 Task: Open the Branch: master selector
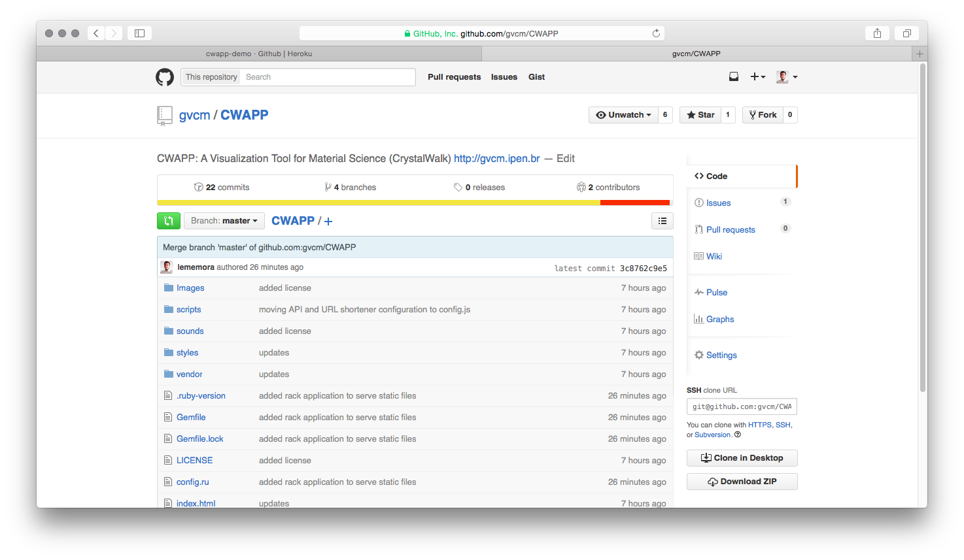click(224, 221)
